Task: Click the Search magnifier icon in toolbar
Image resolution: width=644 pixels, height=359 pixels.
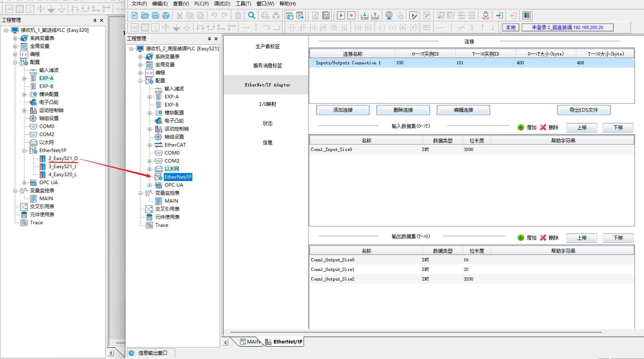Action: coord(251,16)
